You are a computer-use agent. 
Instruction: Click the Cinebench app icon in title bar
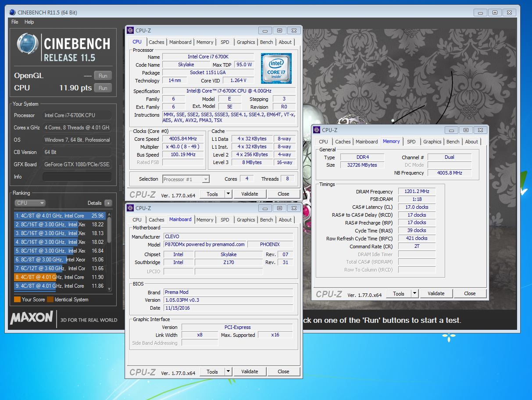coord(12,12)
